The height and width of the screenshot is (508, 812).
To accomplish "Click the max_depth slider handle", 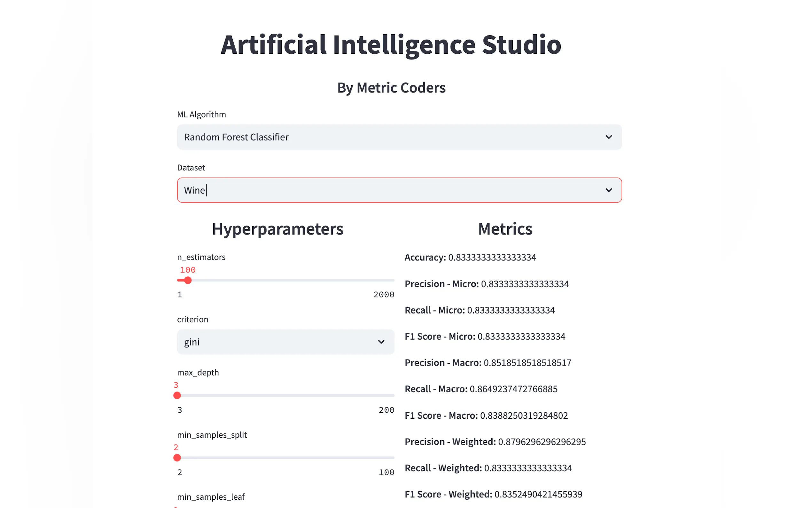I will [177, 395].
